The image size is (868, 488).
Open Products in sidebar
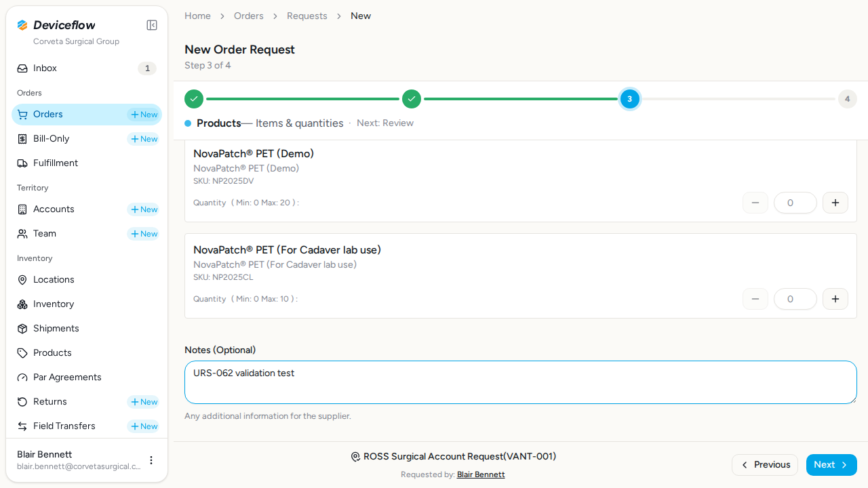[x=87, y=353]
